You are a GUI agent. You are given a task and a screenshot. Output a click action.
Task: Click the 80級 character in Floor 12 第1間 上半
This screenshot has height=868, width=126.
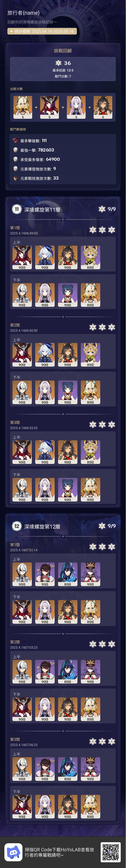coord(68,574)
